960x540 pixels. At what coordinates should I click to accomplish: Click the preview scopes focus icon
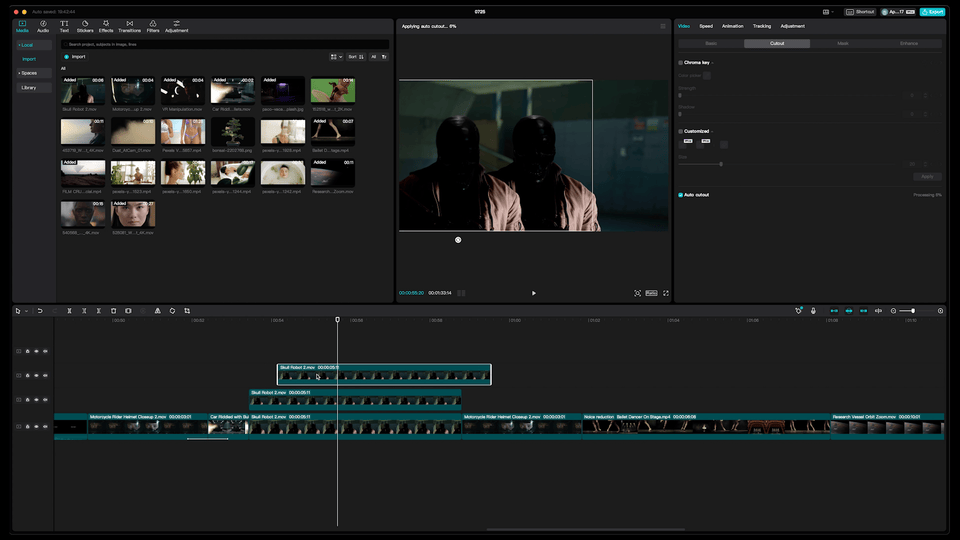click(637, 293)
